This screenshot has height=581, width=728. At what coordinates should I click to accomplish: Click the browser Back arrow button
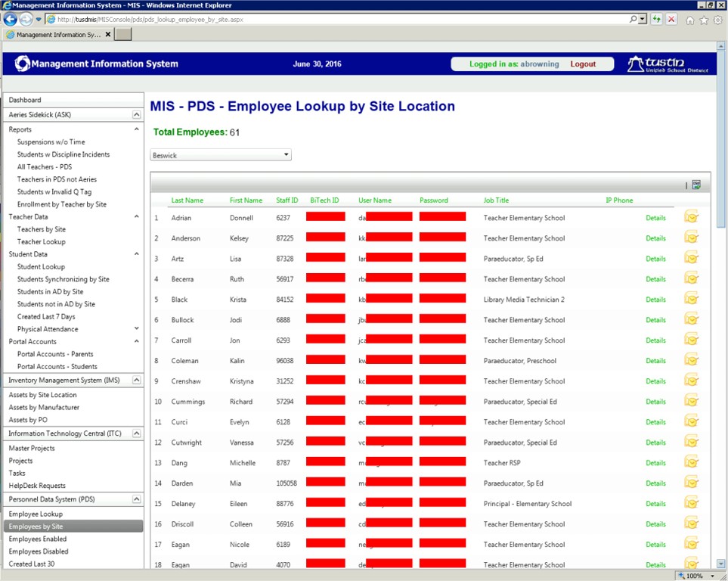coord(11,19)
